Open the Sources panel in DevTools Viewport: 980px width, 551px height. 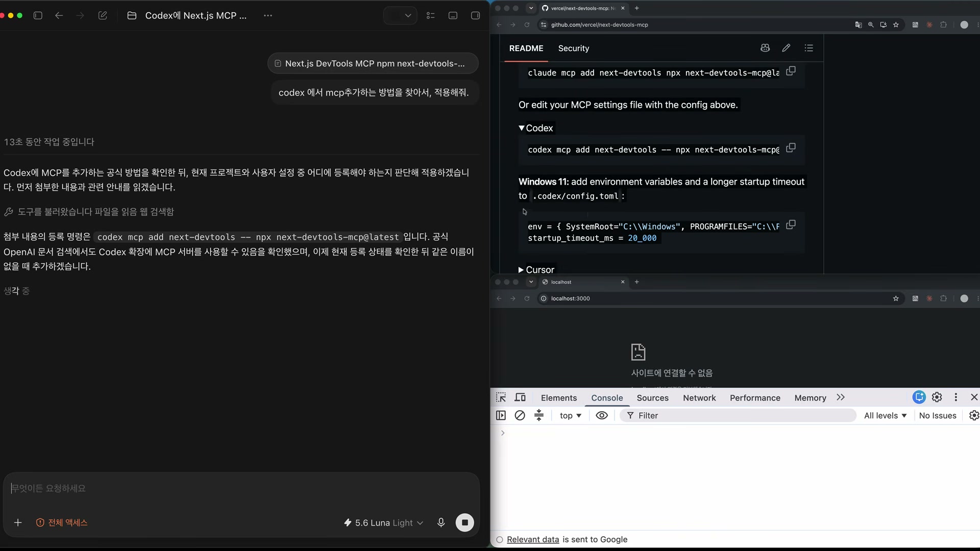[x=652, y=398]
